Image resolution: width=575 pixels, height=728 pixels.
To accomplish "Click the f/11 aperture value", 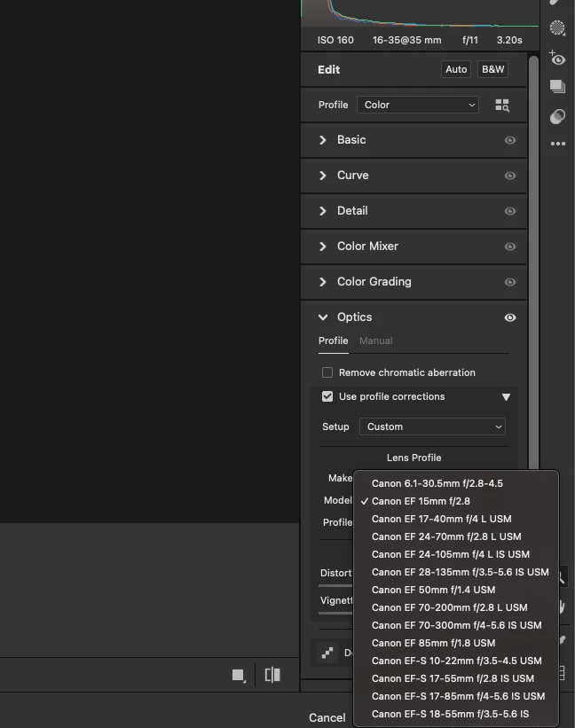I will 470,41.
